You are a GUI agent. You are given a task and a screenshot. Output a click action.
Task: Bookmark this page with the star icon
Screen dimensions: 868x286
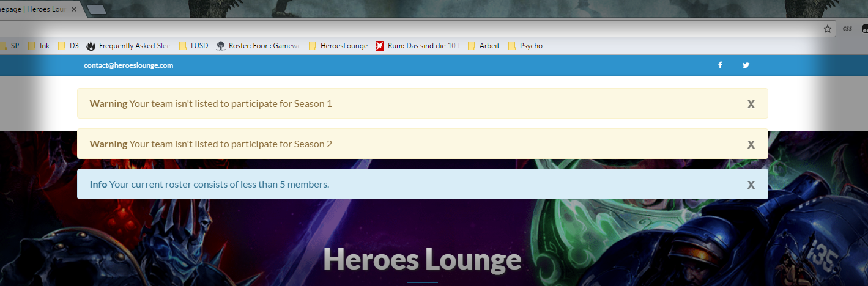828,29
